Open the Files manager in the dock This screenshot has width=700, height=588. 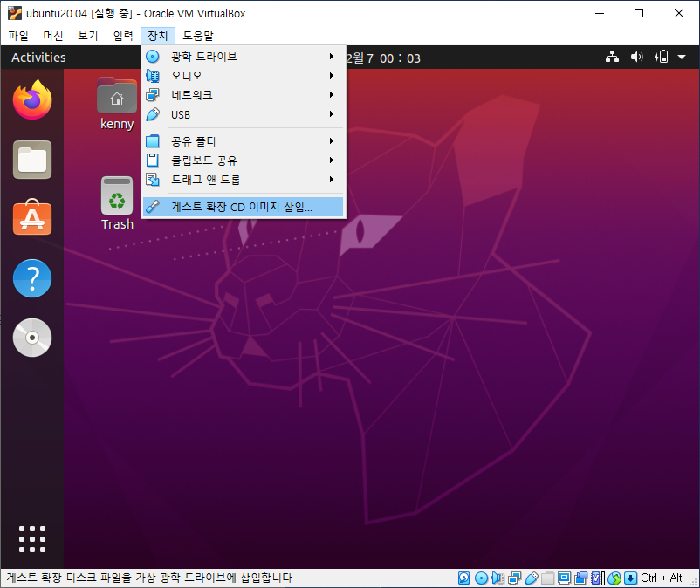[32, 160]
